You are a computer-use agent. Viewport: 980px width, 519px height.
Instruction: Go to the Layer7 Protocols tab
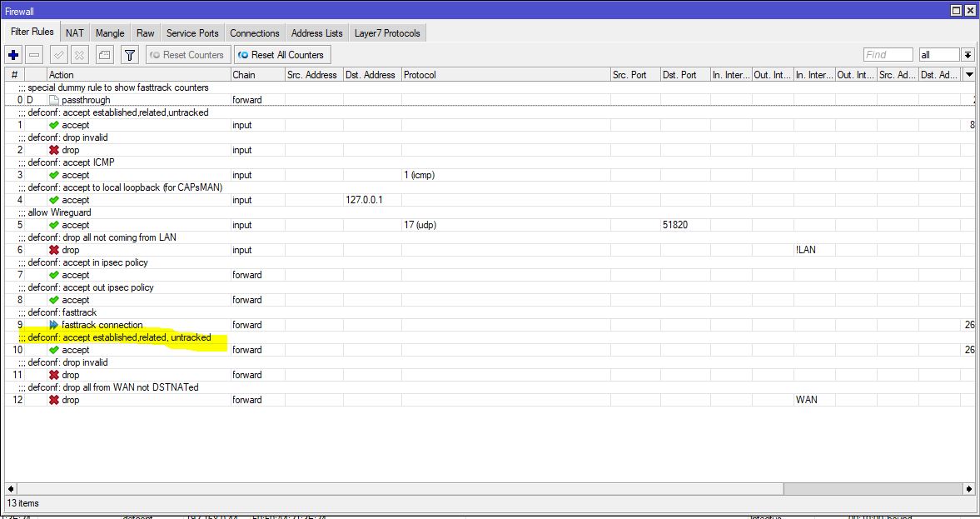387,33
